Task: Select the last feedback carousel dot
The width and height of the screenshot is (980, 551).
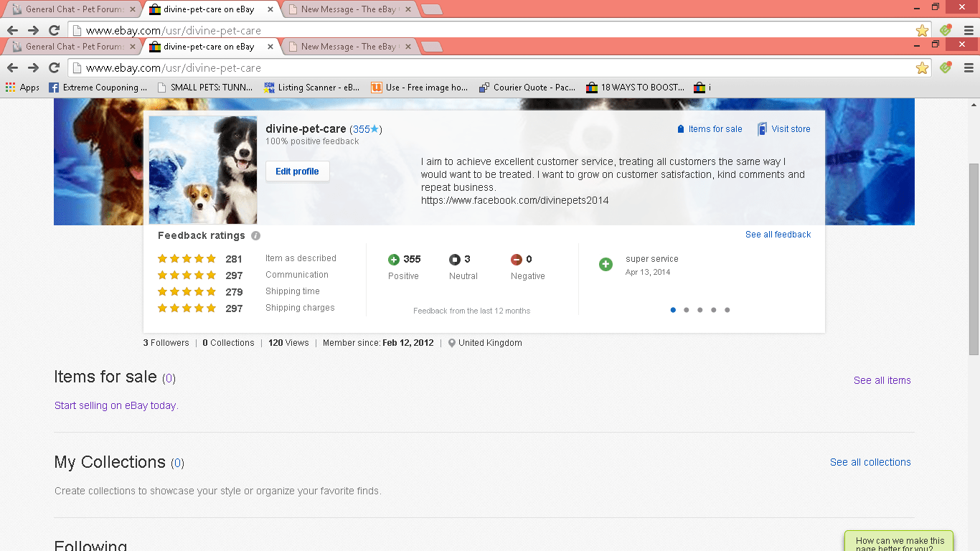Action: tap(727, 309)
